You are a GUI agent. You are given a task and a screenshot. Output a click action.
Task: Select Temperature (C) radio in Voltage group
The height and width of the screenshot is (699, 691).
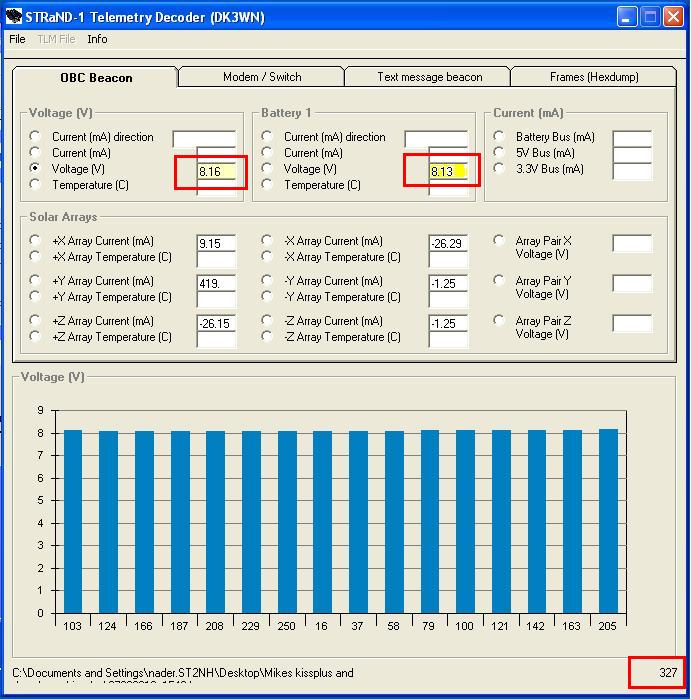[x=35, y=184]
